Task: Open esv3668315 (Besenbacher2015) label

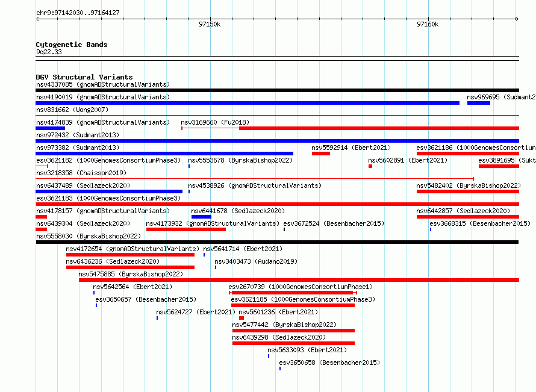Action: pos(480,223)
